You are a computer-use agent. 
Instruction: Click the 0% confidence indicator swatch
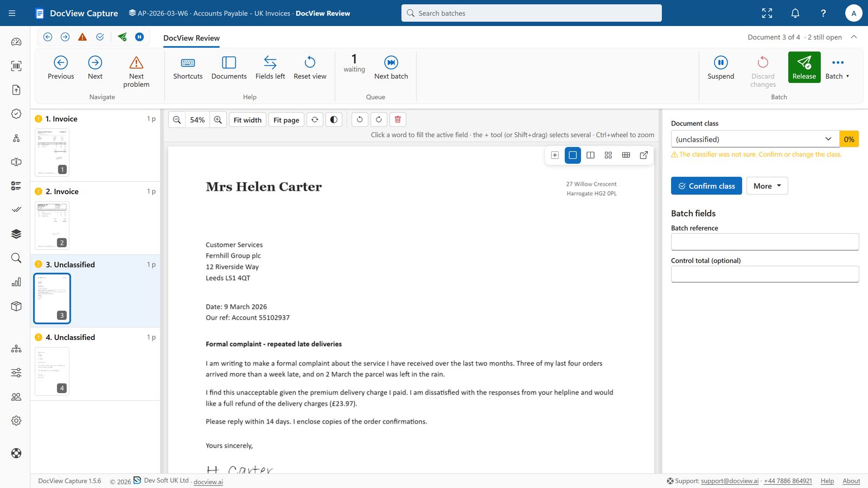click(x=849, y=139)
